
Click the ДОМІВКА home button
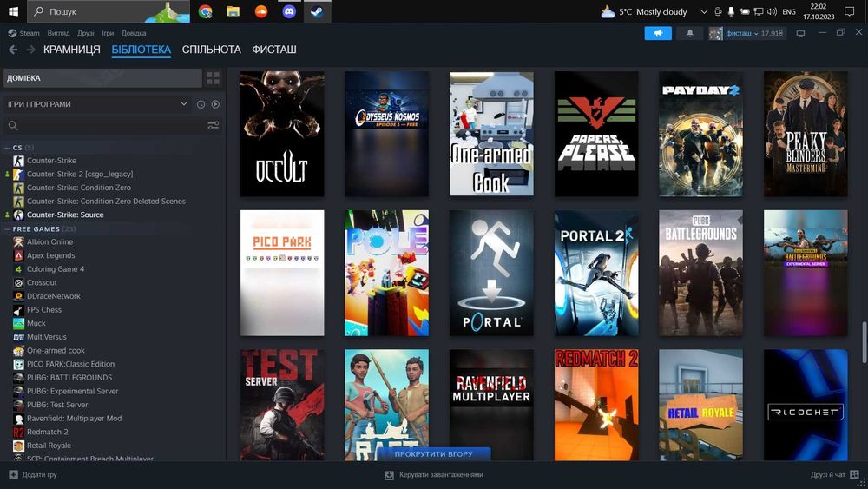103,78
